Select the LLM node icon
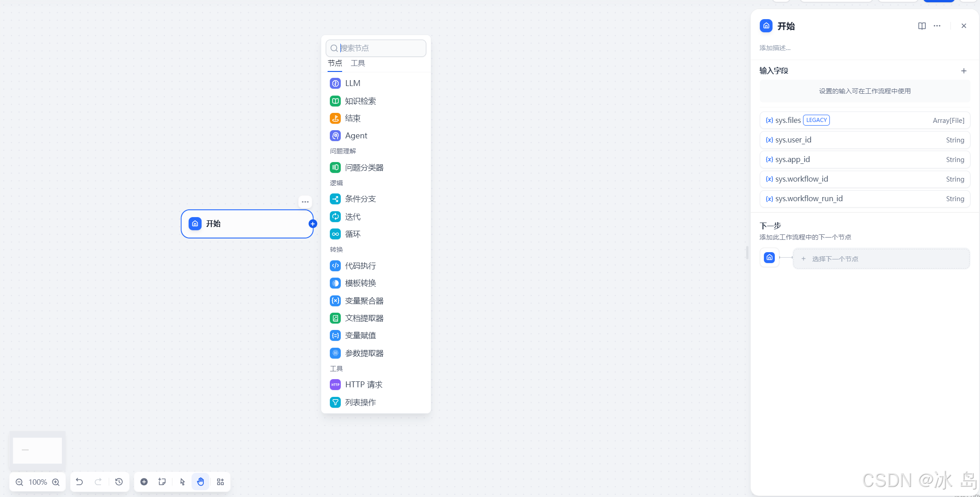 (x=335, y=83)
